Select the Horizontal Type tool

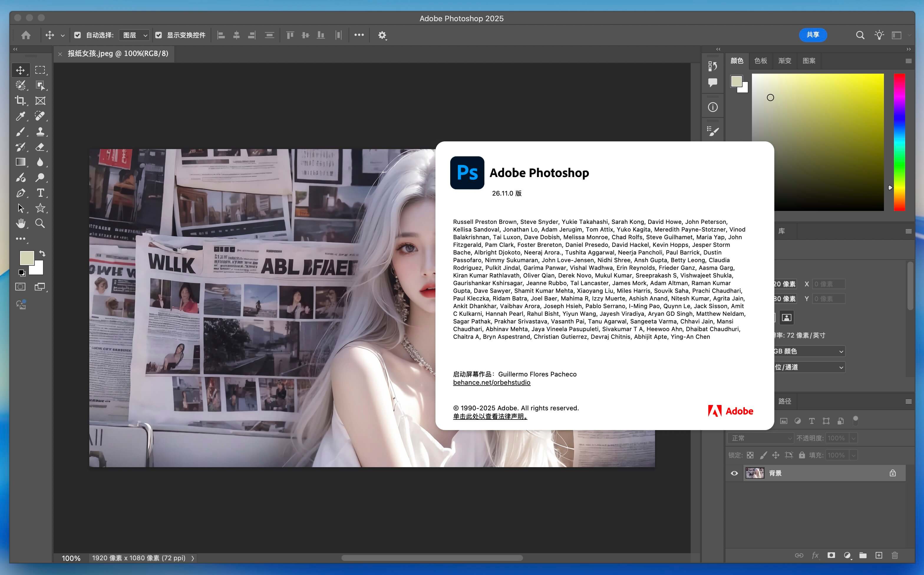tap(40, 193)
